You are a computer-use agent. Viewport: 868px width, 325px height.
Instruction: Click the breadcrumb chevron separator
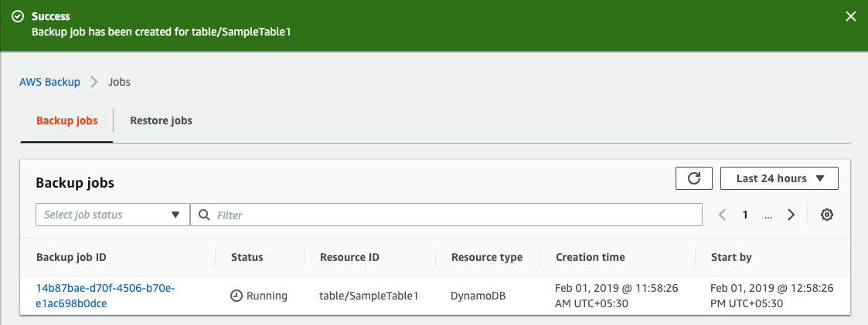[94, 82]
